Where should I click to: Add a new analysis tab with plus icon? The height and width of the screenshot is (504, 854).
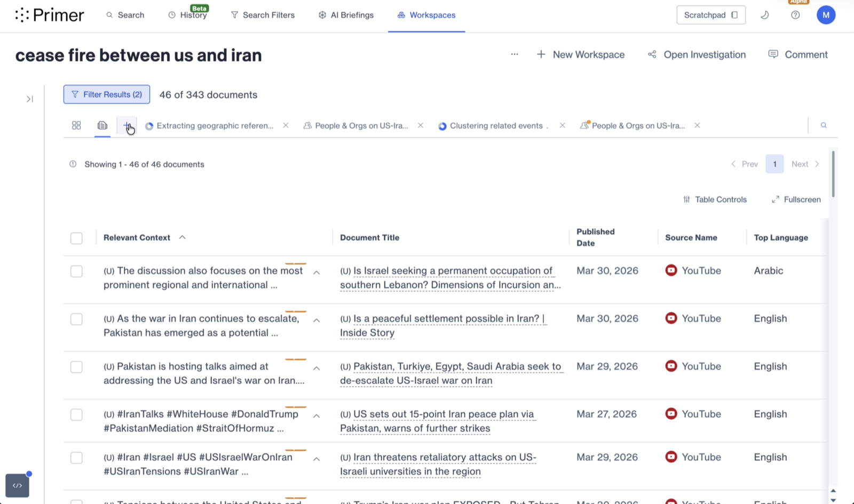coord(127,126)
